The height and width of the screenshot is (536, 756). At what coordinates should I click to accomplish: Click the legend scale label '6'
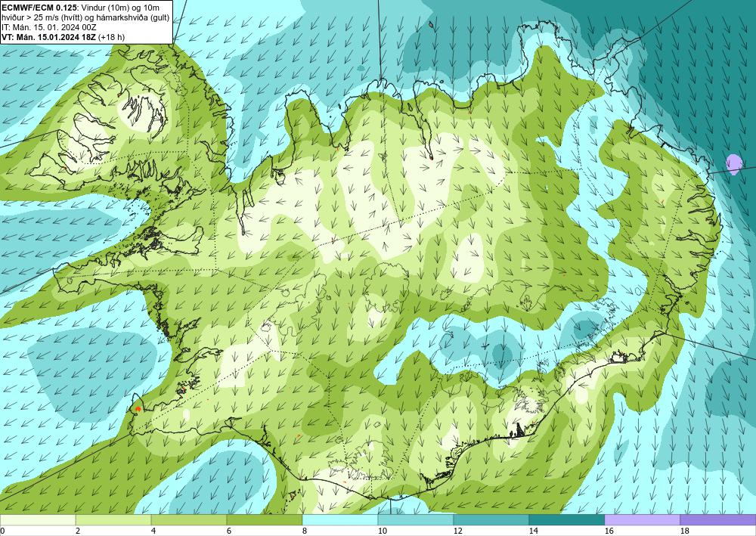[x=229, y=531]
